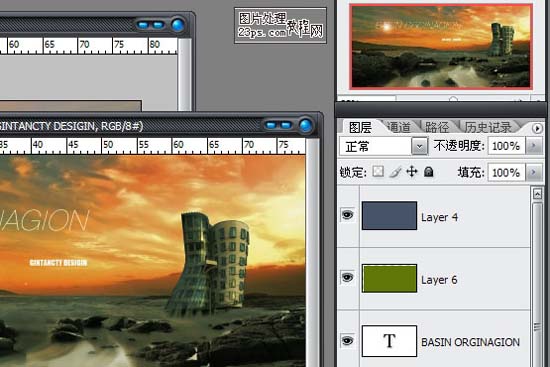Click the large blue orb on back document titlebar
Screen dimensions: 550x367
(x=178, y=25)
